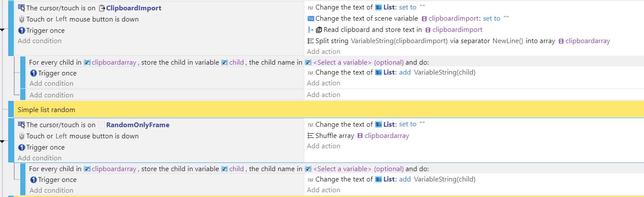644x197 pixels.
Task: Open Select a variable in second For every child
Action: tap(358, 169)
